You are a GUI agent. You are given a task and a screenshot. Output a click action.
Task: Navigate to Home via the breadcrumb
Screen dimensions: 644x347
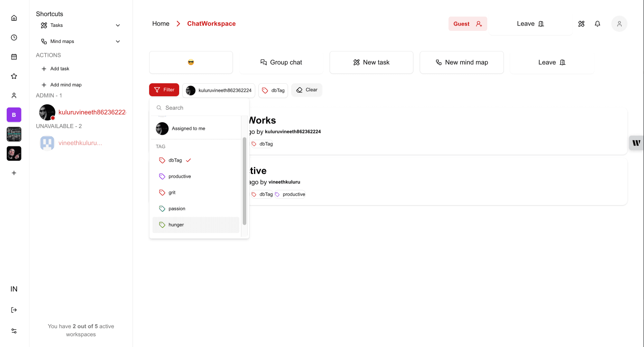(160, 23)
